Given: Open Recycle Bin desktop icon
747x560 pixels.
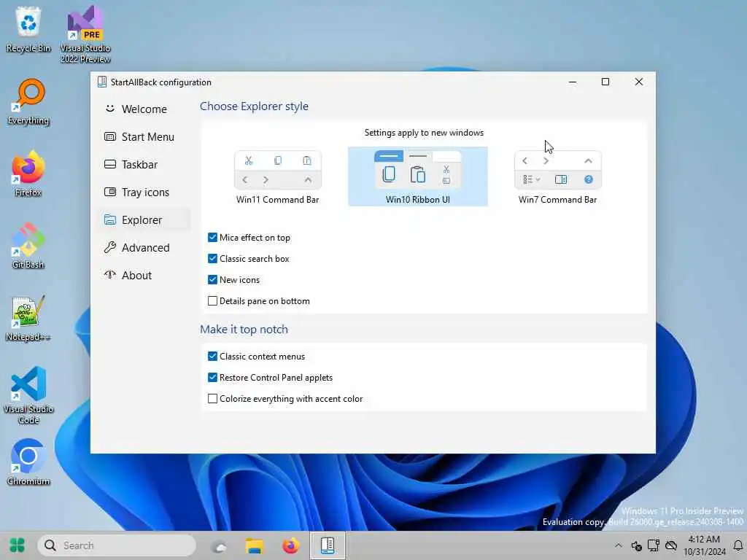Looking at the screenshot, I should tap(28, 29).
